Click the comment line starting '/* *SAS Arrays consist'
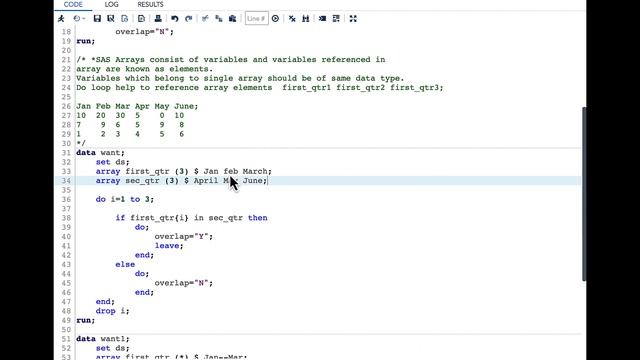640x360 pixels. coord(231,60)
